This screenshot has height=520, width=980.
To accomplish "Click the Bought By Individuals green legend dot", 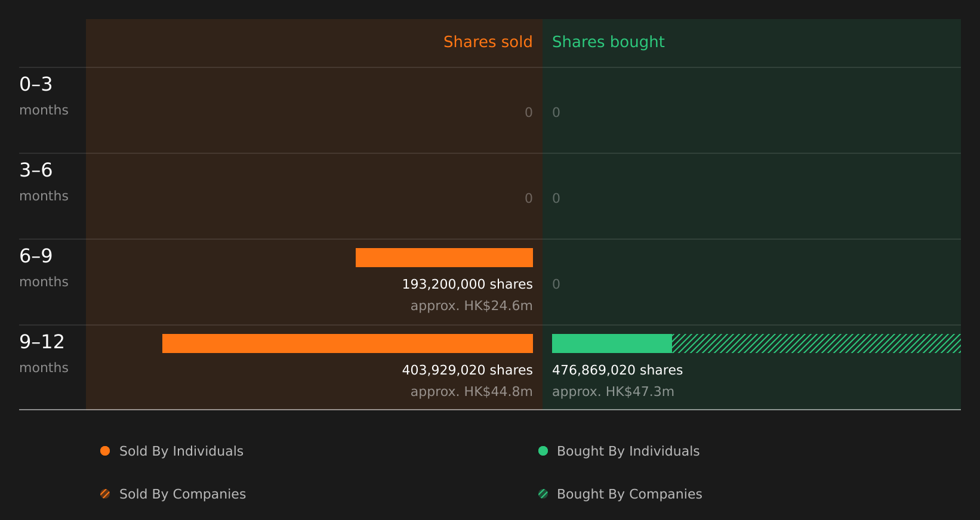I will (x=543, y=451).
